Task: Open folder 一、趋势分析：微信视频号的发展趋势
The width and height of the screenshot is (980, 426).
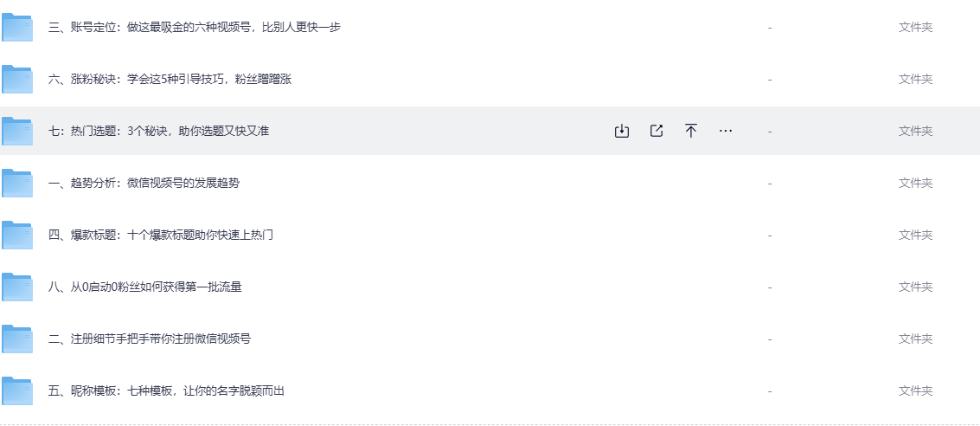Action: (144, 183)
